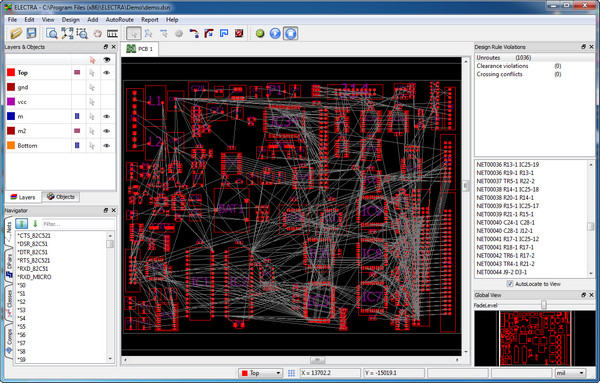The image size is (600, 383).
Task: Open the Design menu
Action: (70, 20)
